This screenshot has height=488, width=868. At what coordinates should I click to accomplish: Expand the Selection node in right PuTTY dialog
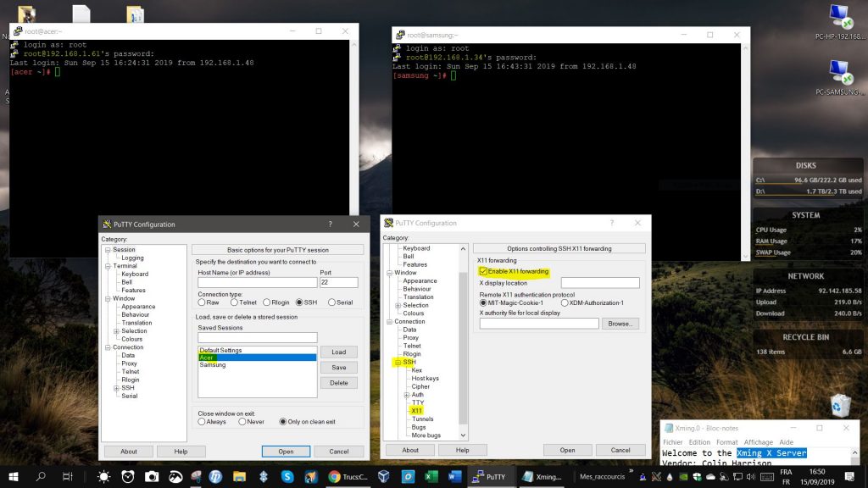coord(398,305)
